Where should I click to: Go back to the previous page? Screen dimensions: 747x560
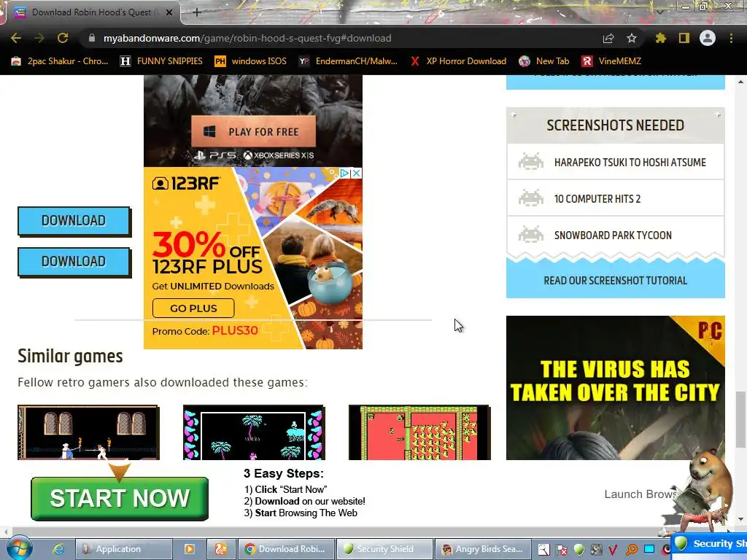coord(16,38)
